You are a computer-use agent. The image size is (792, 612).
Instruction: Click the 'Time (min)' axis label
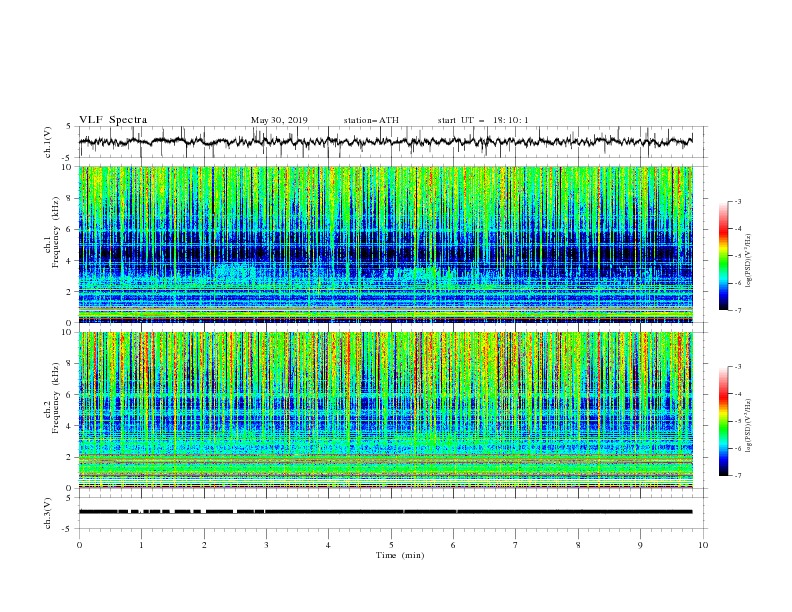point(400,555)
